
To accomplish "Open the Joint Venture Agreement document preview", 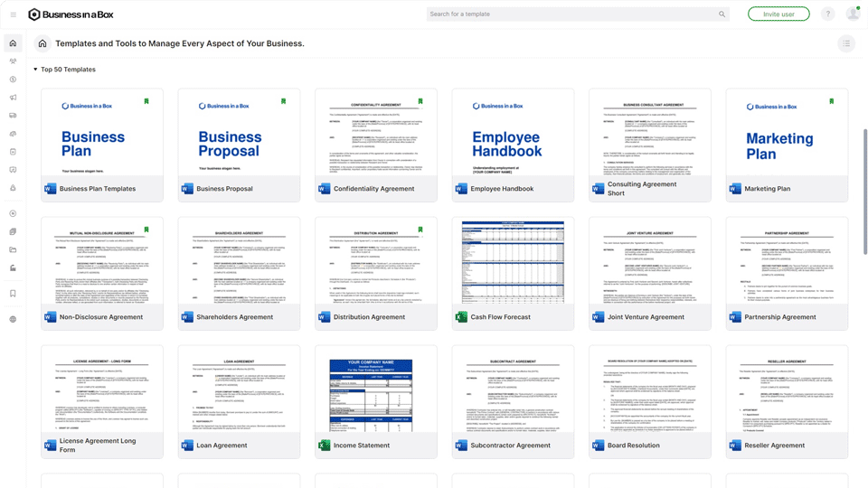I will [x=650, y=261].
